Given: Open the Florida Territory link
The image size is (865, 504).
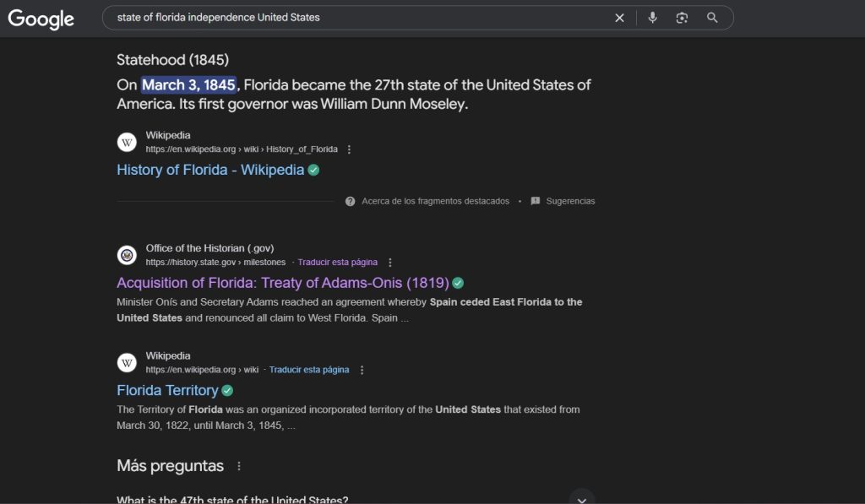Looking at the screenshot, I should coord(168,390).
